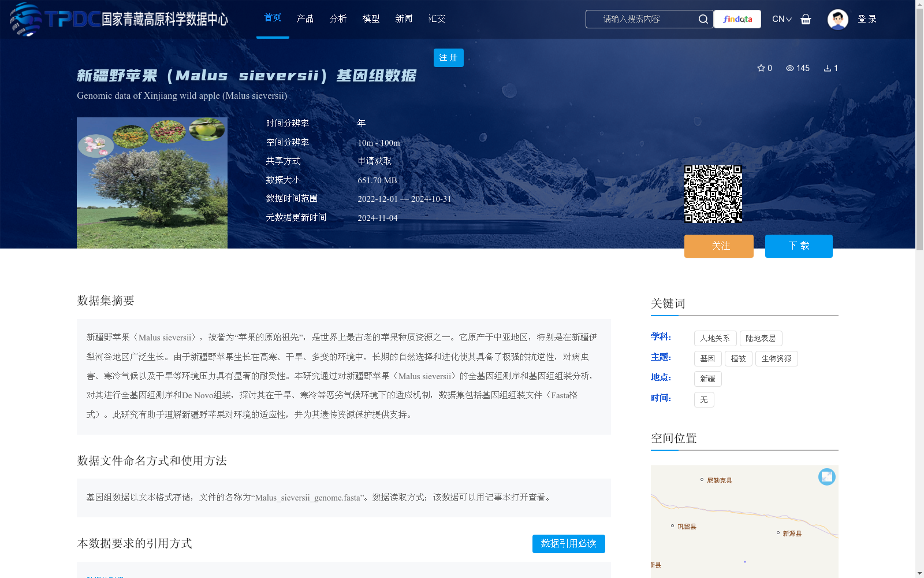The height and width of the screenshot is (578, 924).
Task: Click the 空间位置 section heading
Action: [x=674, y=438]
